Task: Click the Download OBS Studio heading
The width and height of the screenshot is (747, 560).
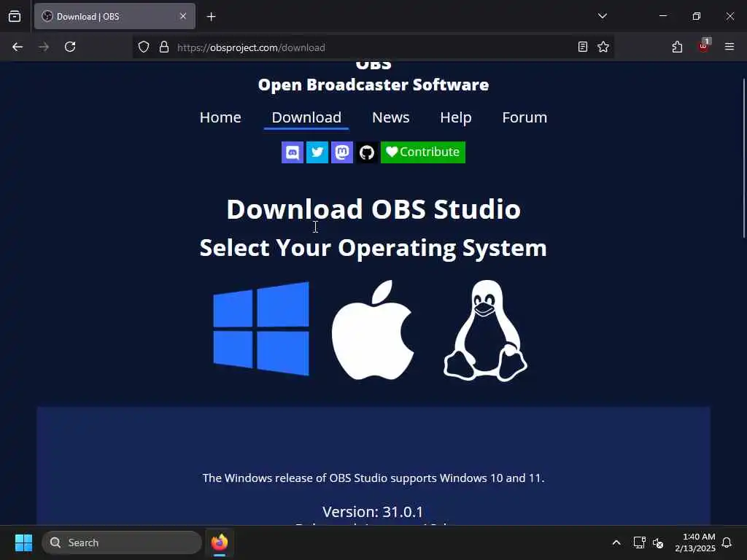Action: [x=373, y=209]
